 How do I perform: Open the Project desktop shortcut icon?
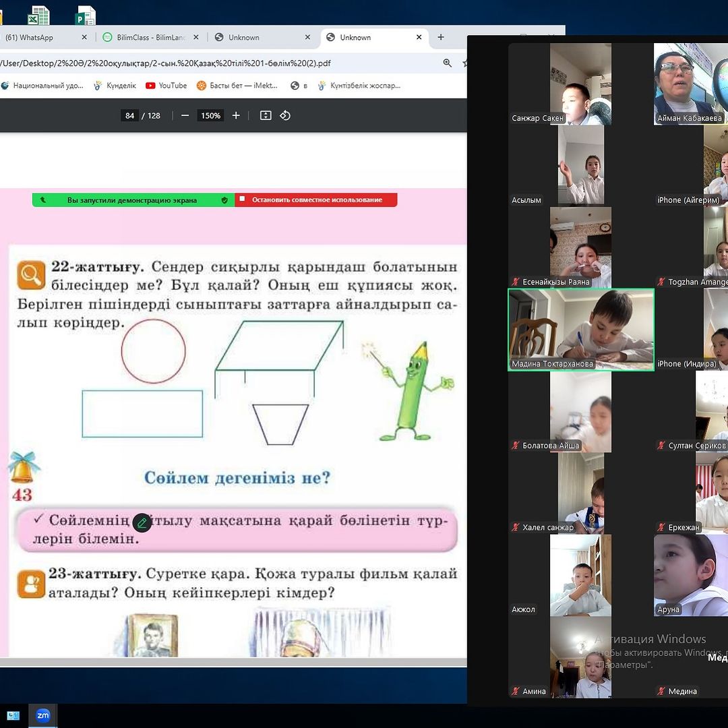[x=86, y=15]
